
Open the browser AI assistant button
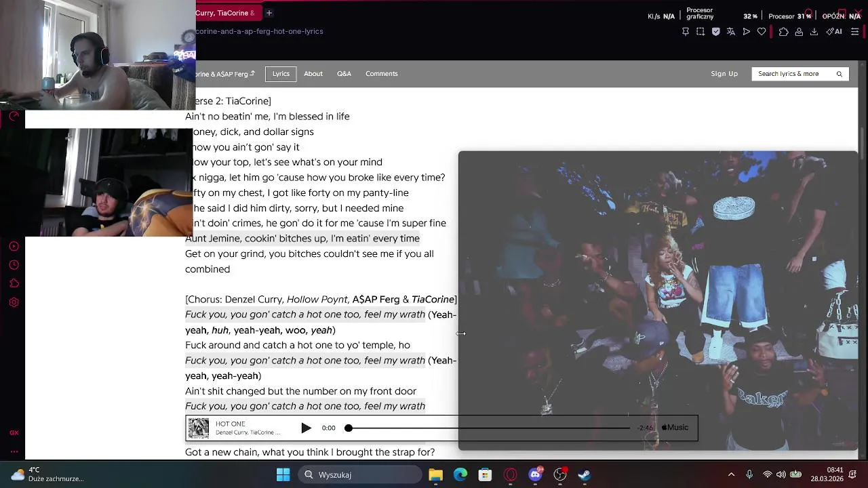point(834,31)
